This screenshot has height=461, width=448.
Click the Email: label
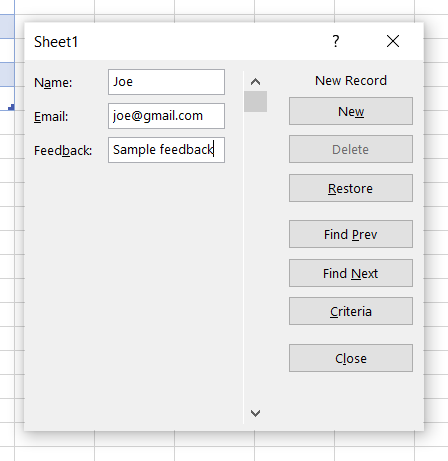coord(51,117)
